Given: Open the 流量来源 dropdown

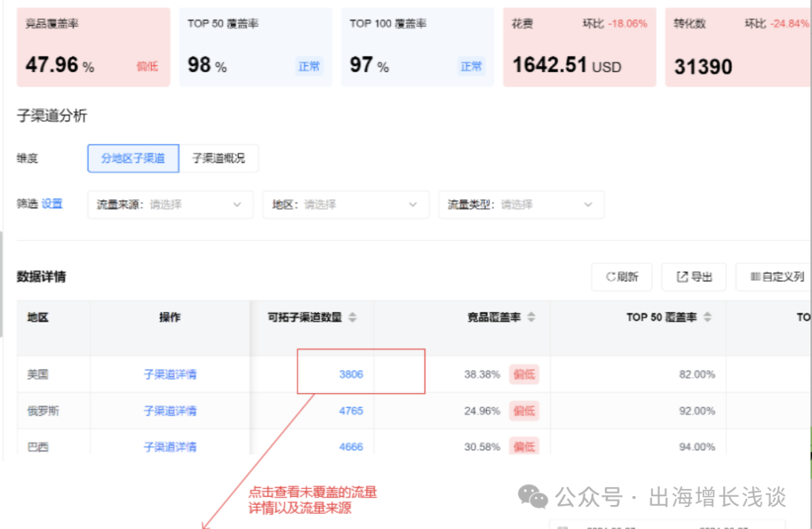Looking at the screenshot, I should click(169, 204).
